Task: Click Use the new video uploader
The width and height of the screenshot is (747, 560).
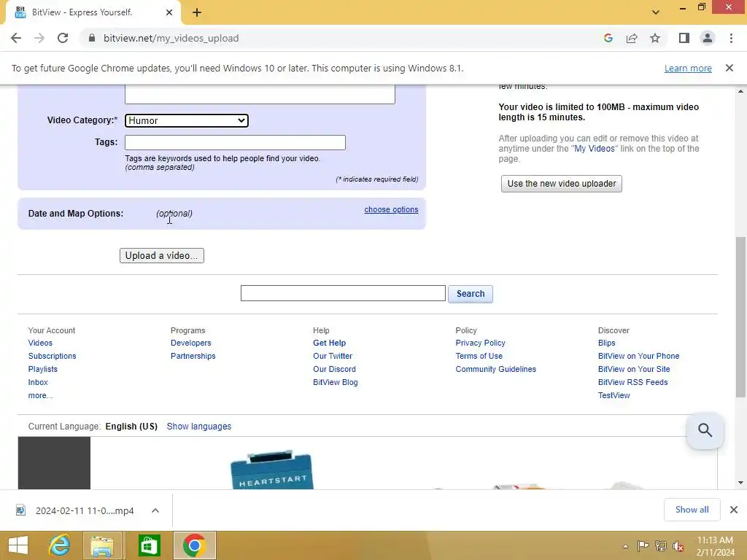Action: tap(561, 184)
